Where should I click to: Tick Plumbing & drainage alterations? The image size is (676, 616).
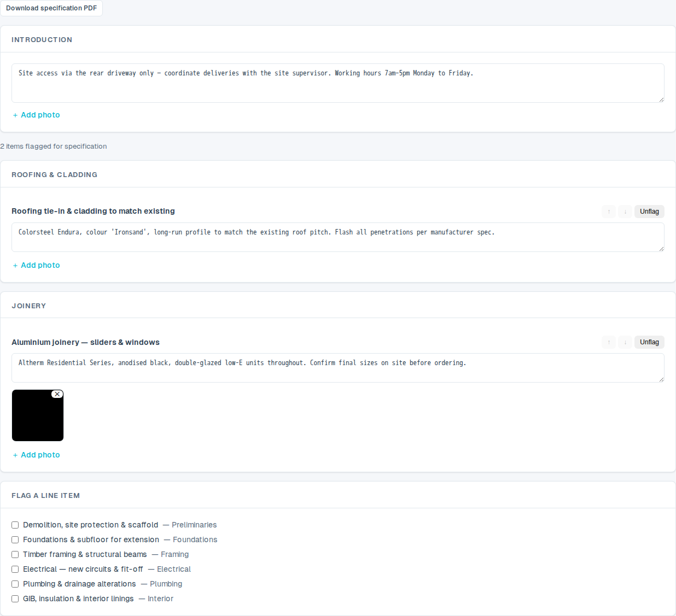[x=15, y=584]
